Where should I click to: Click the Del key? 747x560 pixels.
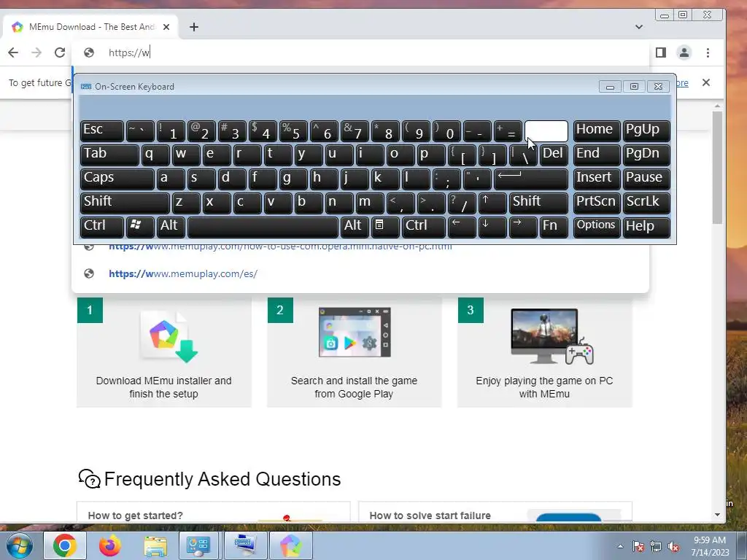554,155
